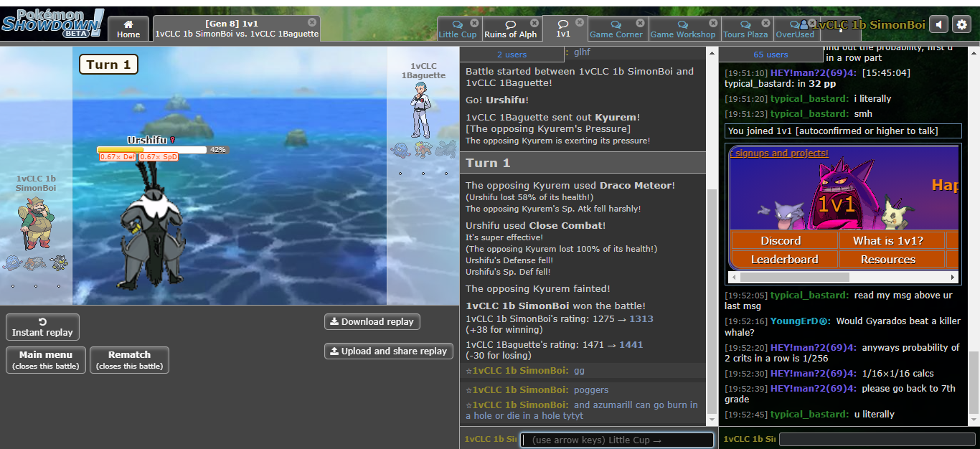Open the Tours Plaza room tab

pos(745,29)
